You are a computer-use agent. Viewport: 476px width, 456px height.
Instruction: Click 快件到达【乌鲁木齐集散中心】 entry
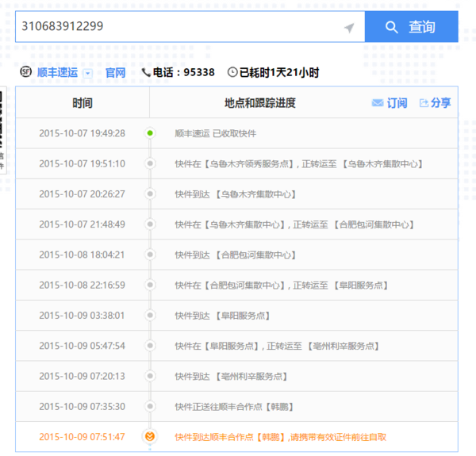(236, 194)
